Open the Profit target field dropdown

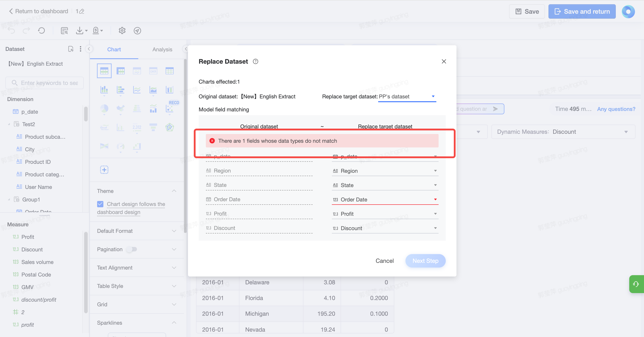385,214
